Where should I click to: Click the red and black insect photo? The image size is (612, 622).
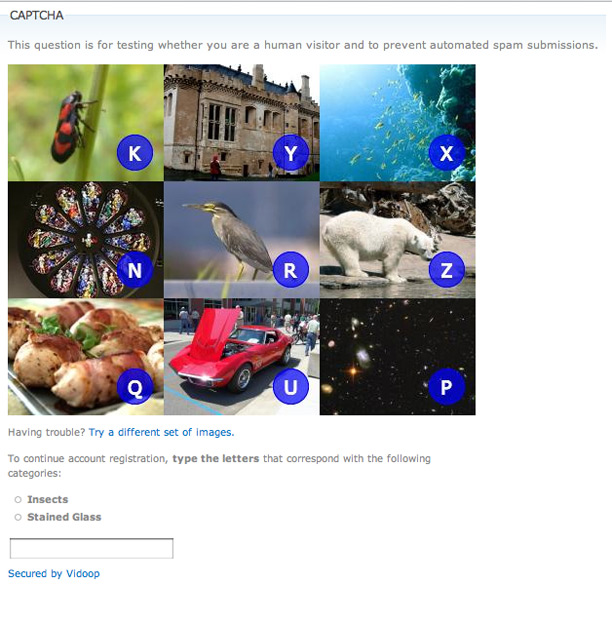point(86,123)
